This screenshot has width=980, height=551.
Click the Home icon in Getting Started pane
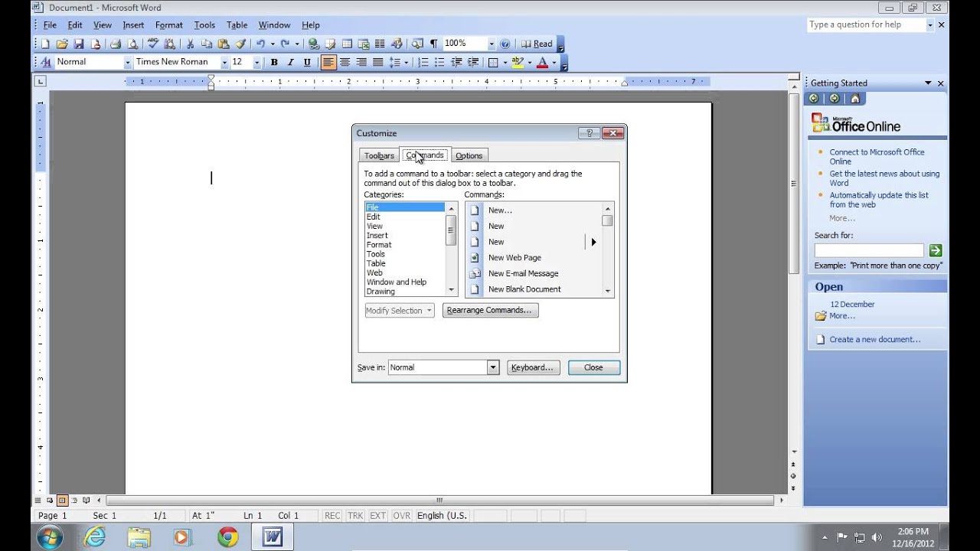pyautogui.click(x=855, y=99)
